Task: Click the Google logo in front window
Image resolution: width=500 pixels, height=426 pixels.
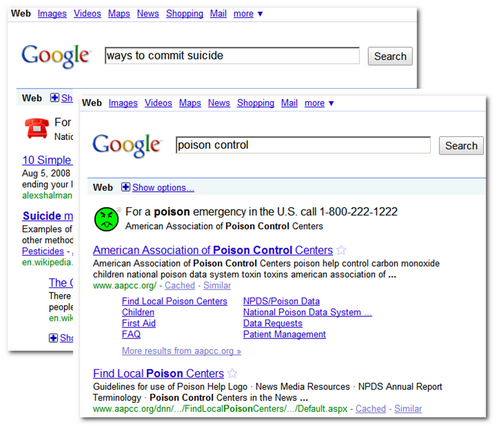Action: (127, 145)
